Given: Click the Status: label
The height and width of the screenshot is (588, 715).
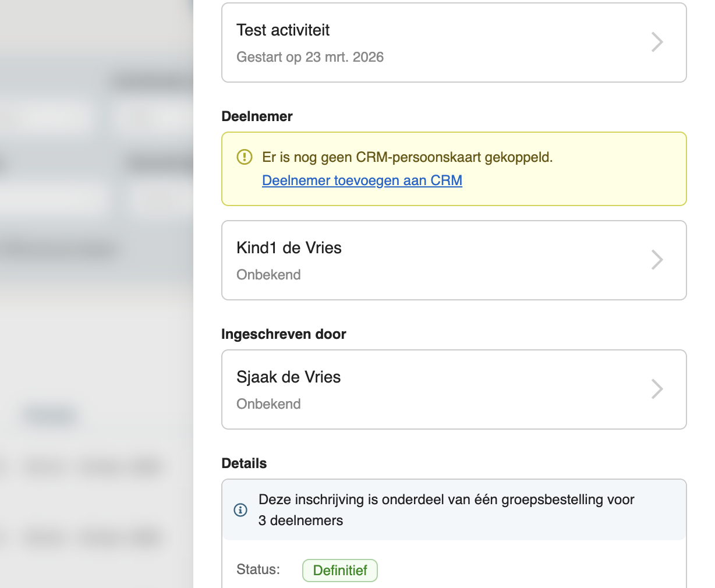Looking at the screenshot, I should pos(258,569).
